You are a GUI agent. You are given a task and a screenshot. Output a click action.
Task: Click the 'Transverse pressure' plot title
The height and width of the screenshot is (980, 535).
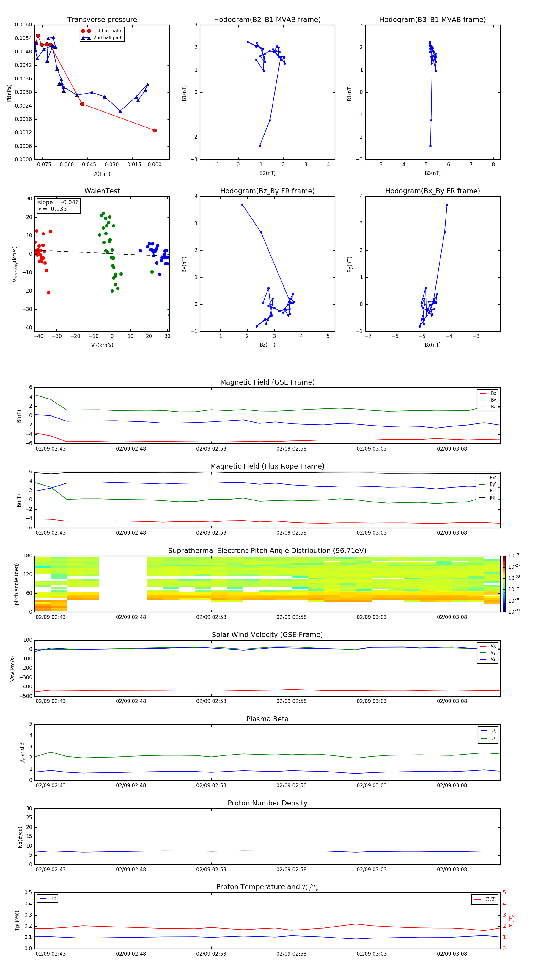(102, 20)
